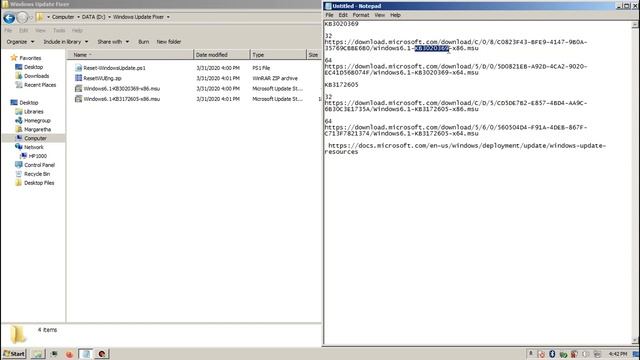Click the Computer breadcrumb
This screenshot has width=640, height=360.
[63, 17]
